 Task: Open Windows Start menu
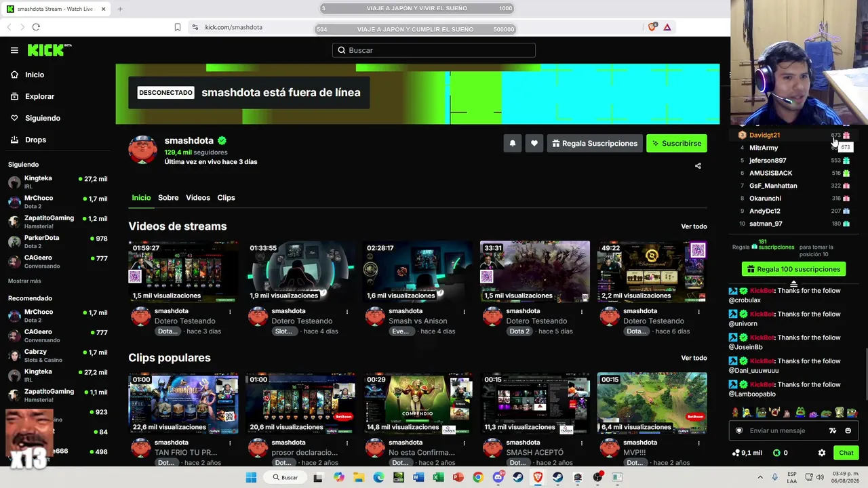click(251, 477)
